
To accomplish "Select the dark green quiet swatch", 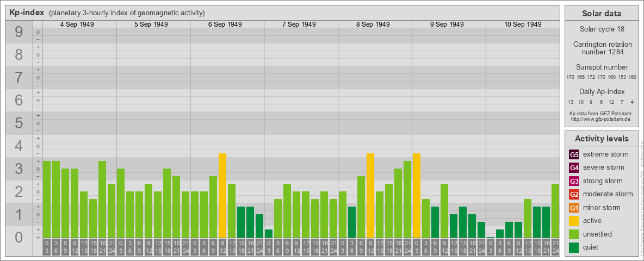I will 574,247.
